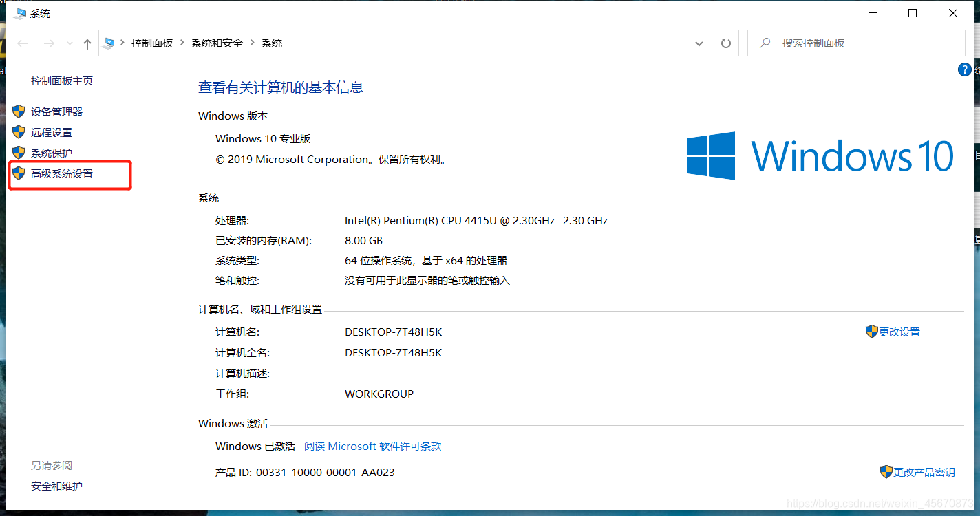Click 更改产品密钥 change product key
Viewport: 980px width, 516px height.
pos(924,473)
